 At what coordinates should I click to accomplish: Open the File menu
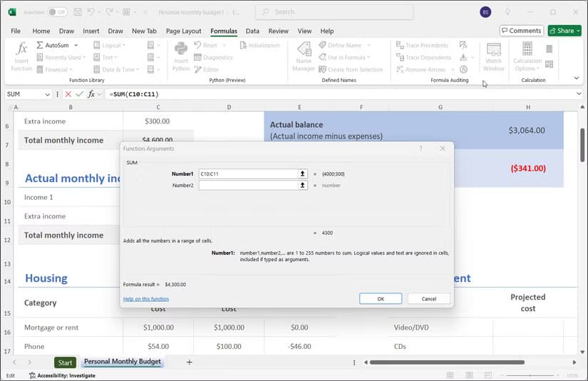16,31
